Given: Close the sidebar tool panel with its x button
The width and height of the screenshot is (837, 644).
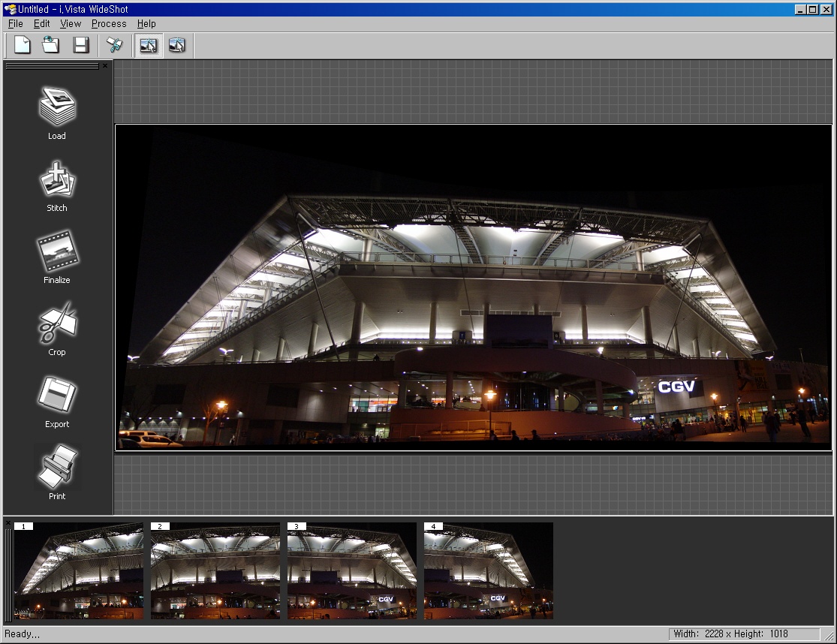Looking at the screenshot, I should 104,66.
